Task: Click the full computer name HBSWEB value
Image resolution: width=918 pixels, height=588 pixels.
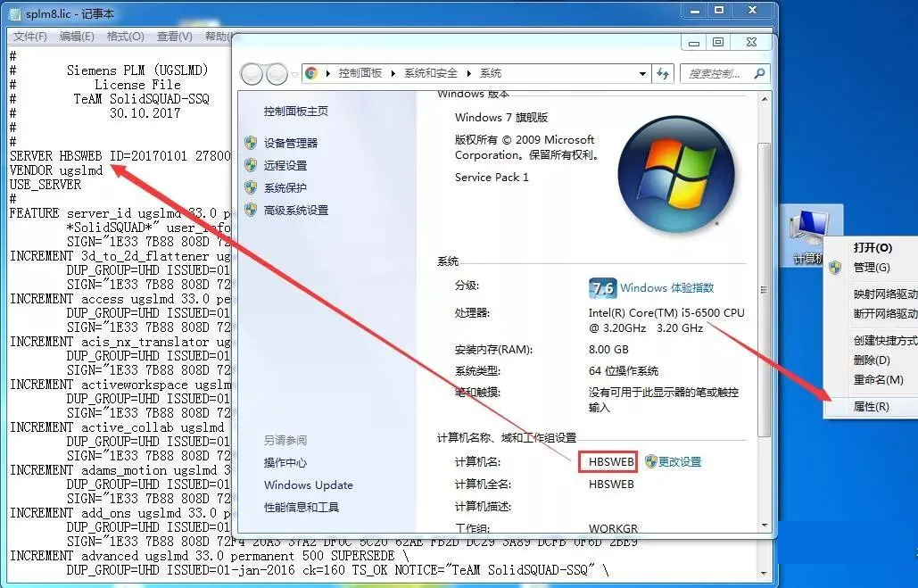Action: point(611,484)
